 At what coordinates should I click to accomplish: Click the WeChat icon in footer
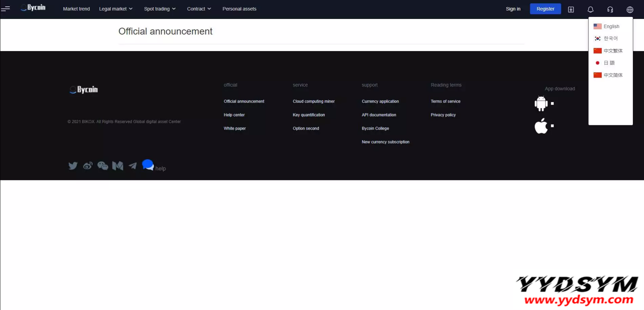pos(103,165)
